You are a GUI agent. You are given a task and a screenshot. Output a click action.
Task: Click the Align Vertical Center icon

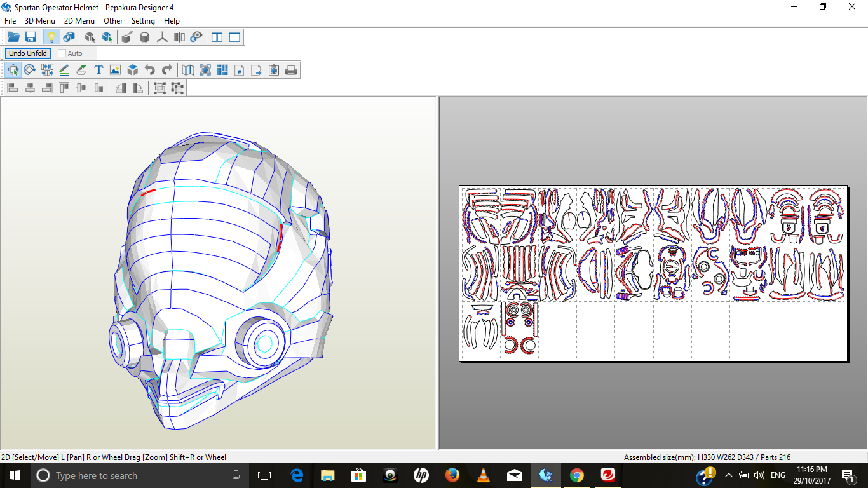[x=81, y=88]
